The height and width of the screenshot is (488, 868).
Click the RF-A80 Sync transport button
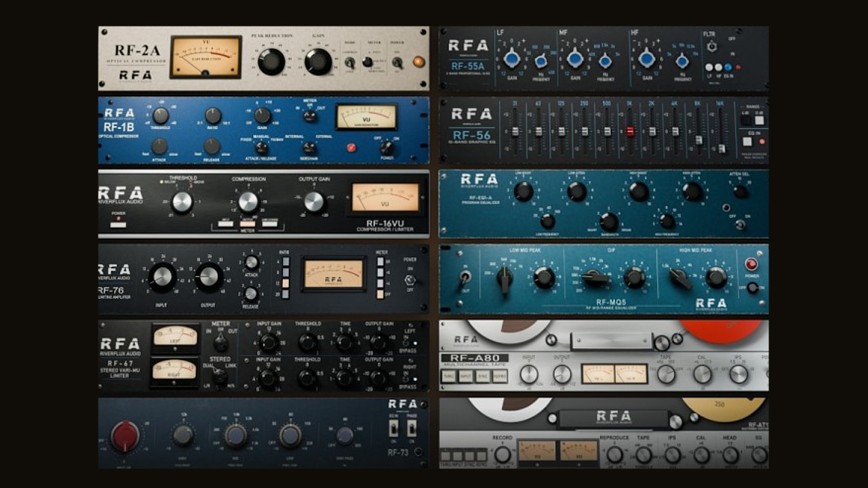[x=484, y=376]
